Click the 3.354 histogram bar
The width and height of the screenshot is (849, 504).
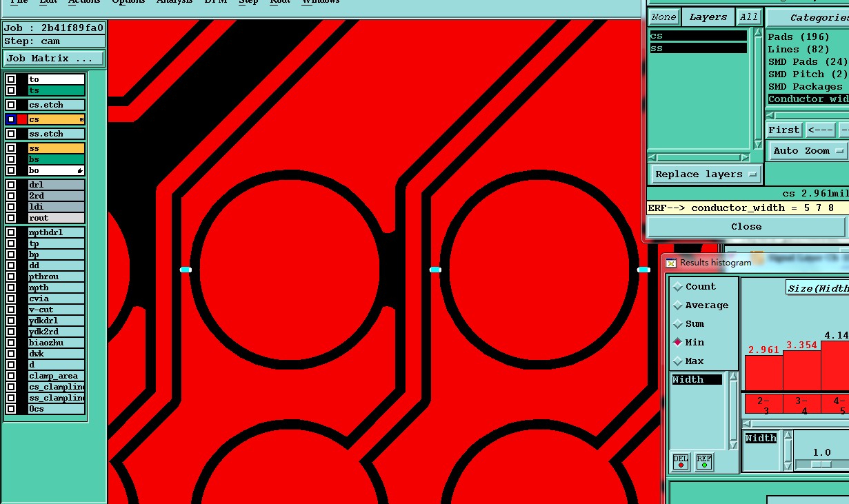tap(801, 370)
